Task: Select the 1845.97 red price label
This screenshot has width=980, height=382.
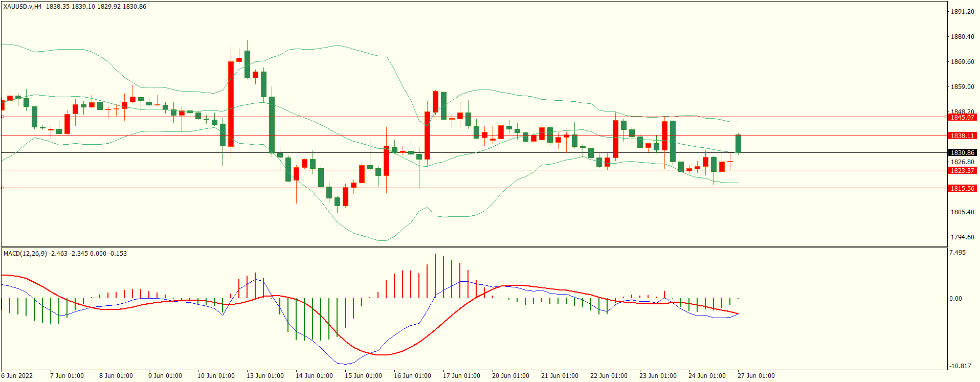Action: click(x=962, y=118)
